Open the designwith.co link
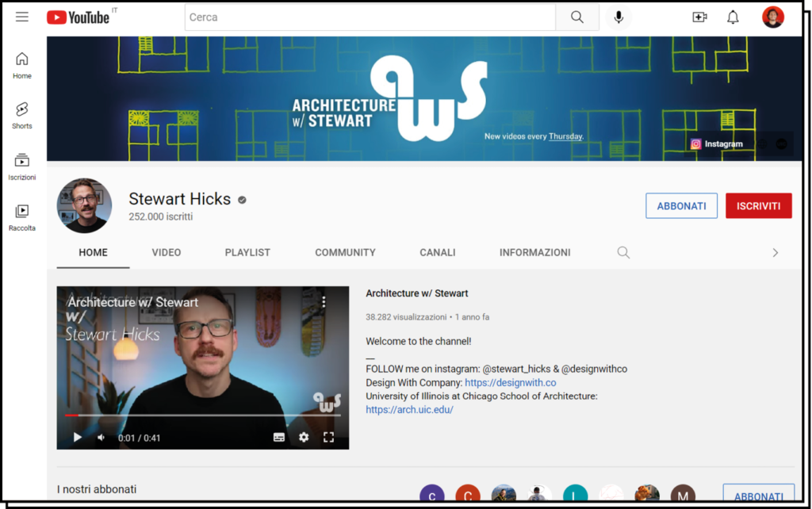Image resolution: width=812 pixels, height=509 pixels. click(510, 383)
